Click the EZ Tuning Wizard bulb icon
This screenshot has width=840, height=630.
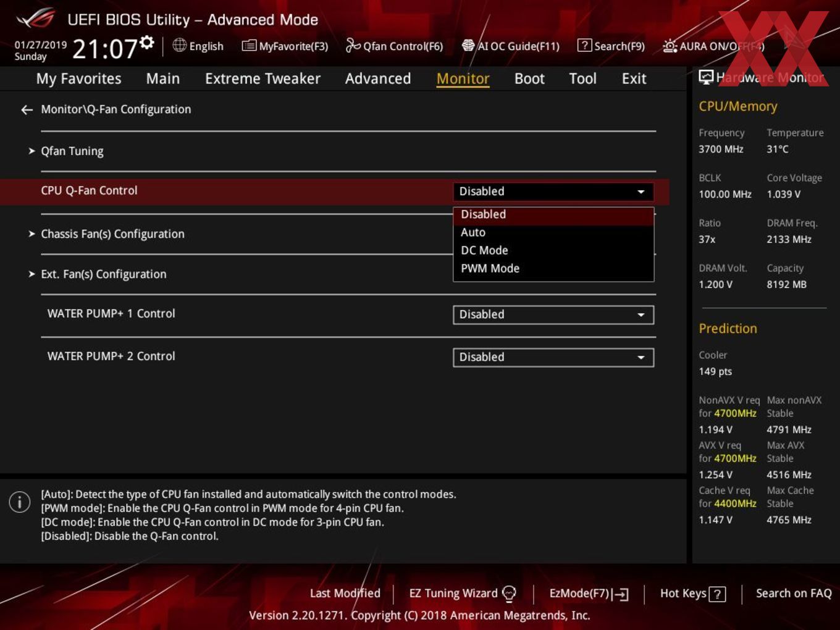[509, 594]
